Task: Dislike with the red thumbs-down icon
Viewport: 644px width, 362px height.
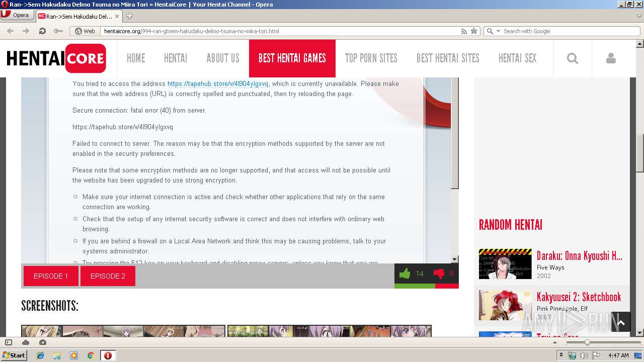Action: coord(439,274)
